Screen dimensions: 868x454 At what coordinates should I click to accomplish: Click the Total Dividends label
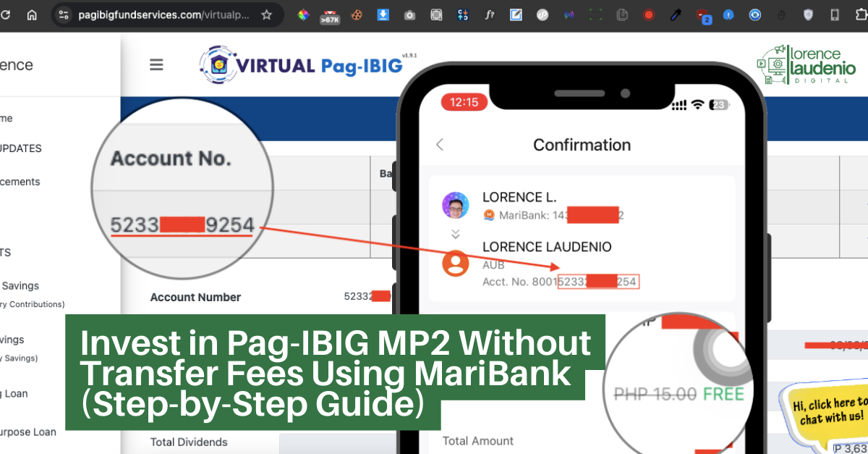[x=189, y=442]
